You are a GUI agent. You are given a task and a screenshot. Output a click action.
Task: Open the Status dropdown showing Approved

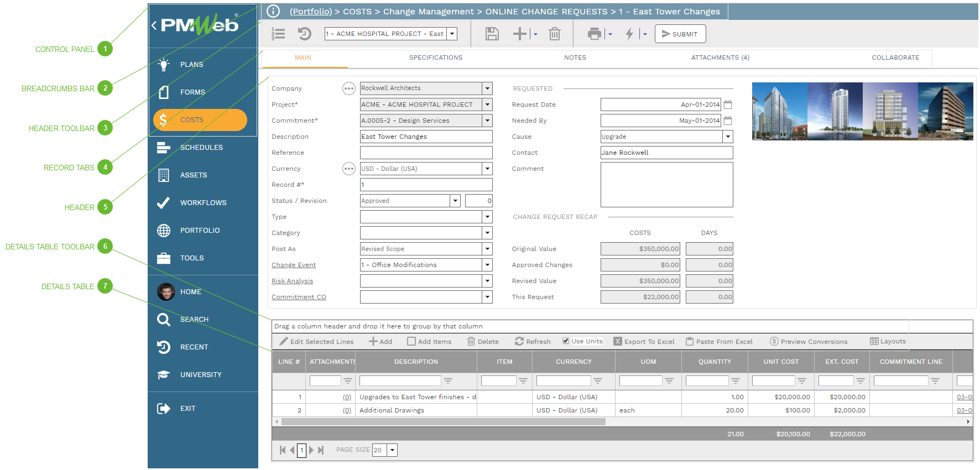click(x=455, y=201)
